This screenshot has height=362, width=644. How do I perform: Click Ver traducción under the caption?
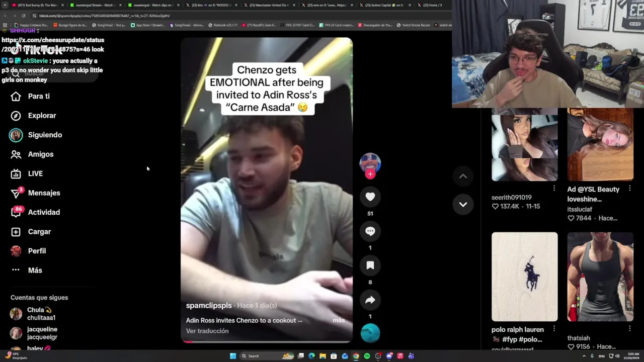tap(207, 331)
